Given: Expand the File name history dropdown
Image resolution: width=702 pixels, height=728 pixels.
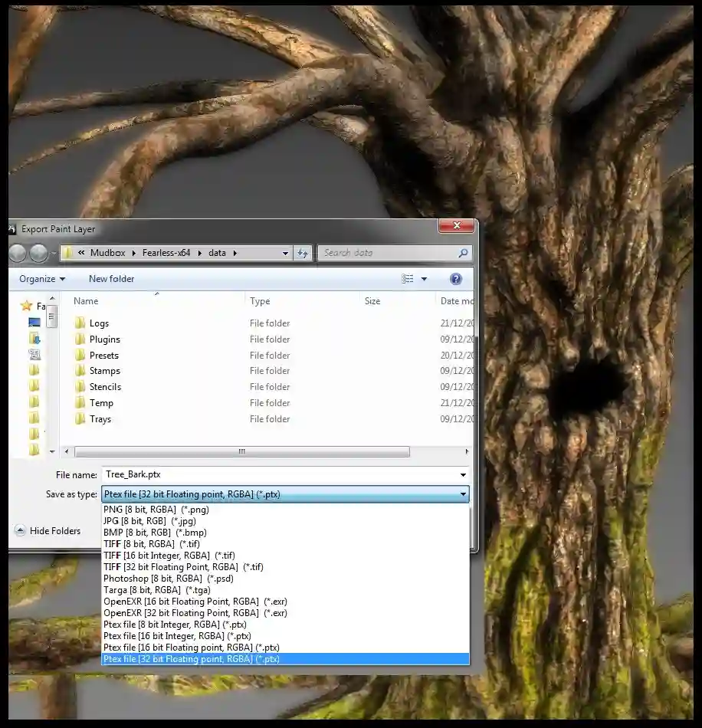Looking at the screenshot, I should click(463, 475).
